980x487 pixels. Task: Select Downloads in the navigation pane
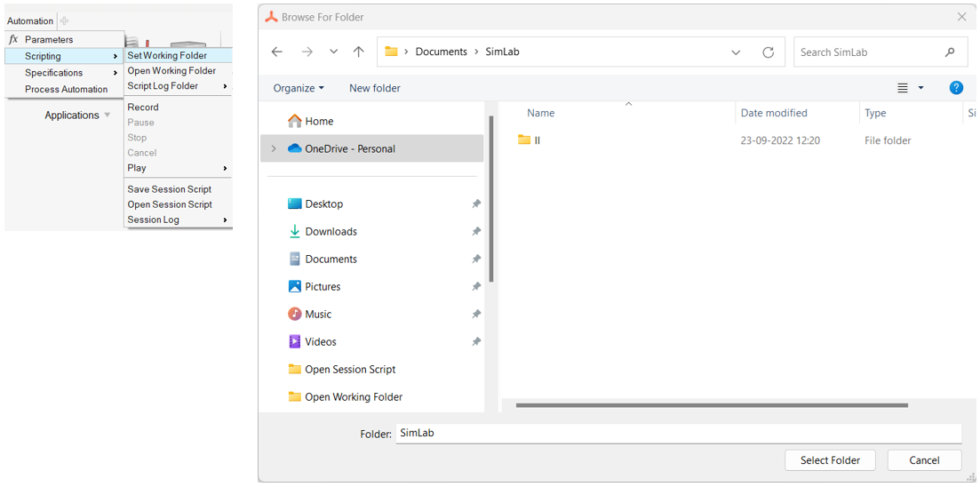(x=331, y=232)
